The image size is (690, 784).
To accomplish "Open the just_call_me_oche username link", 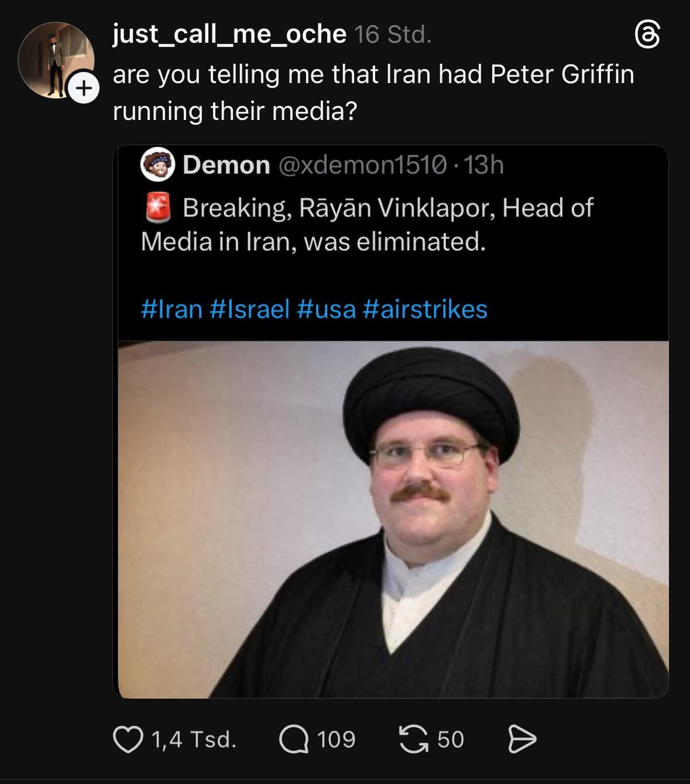I will (229, 35).
